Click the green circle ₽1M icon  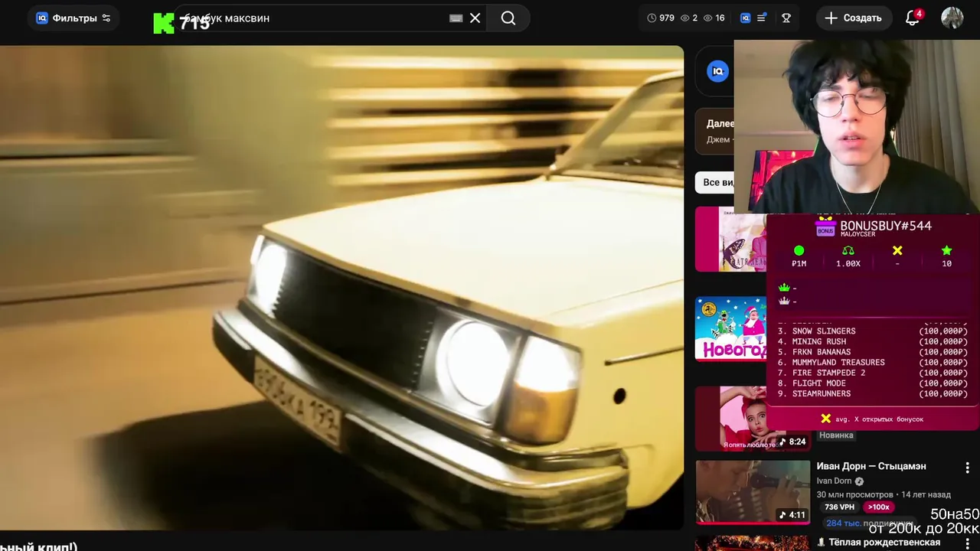coord(799,250)
